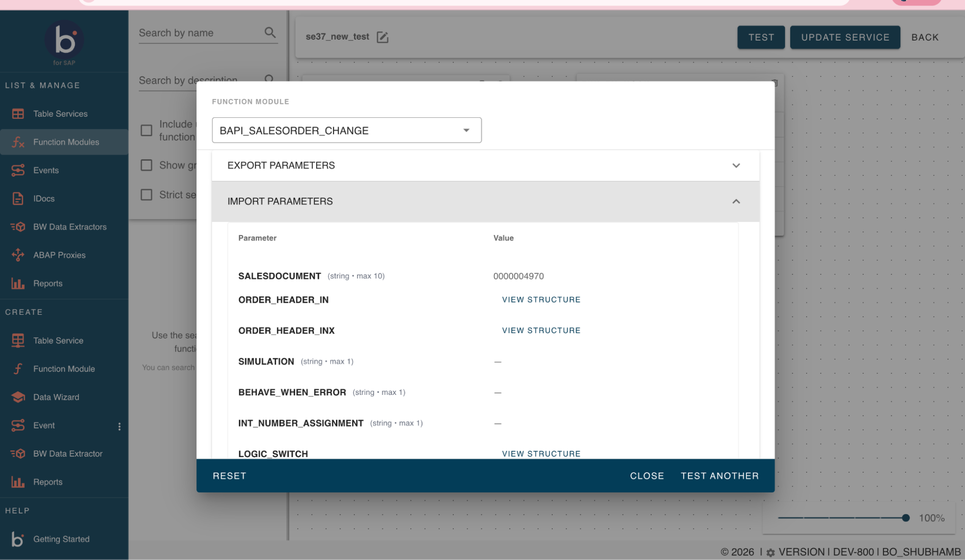The image size is (965, 560).
Task: Open Reports icon under Create
Action: pyautogui.click(x=18, y=482)
